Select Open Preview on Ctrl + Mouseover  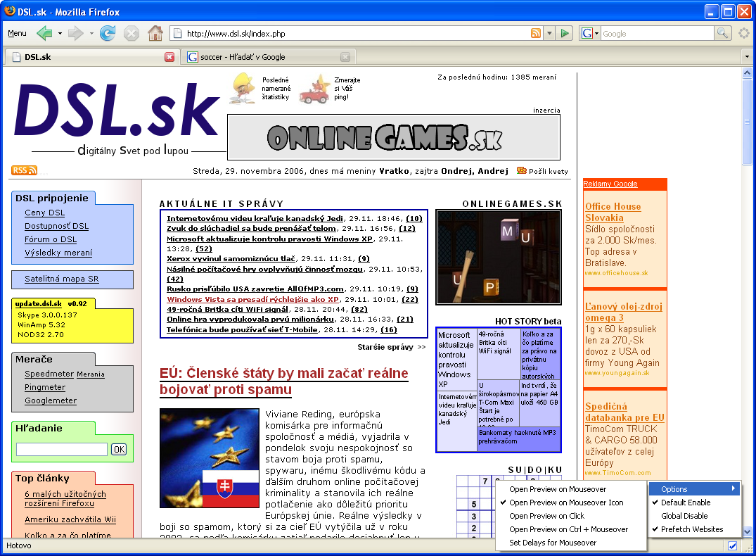pos(571,529)
